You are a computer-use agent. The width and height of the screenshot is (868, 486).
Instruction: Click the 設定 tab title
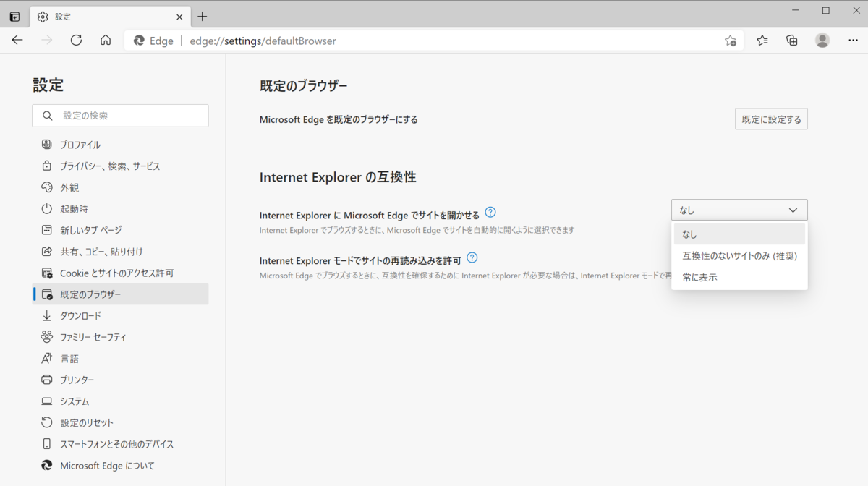click(x=63, y=16)
